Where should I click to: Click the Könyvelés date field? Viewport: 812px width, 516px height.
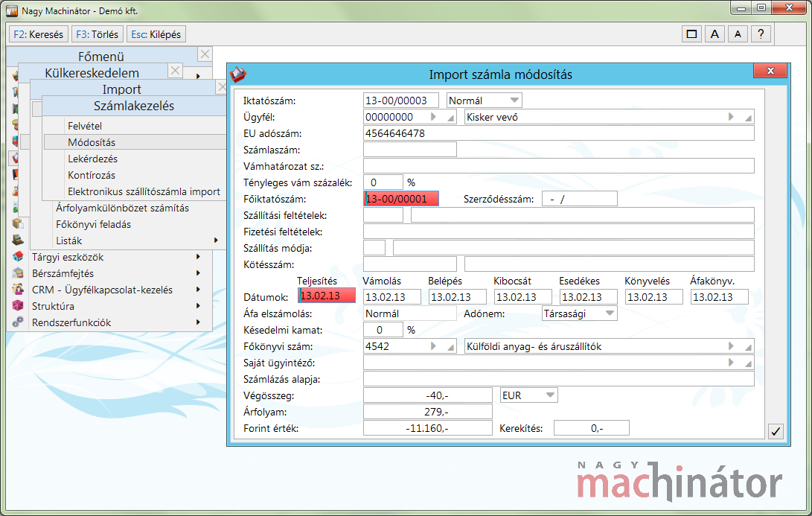coord(654,297)
